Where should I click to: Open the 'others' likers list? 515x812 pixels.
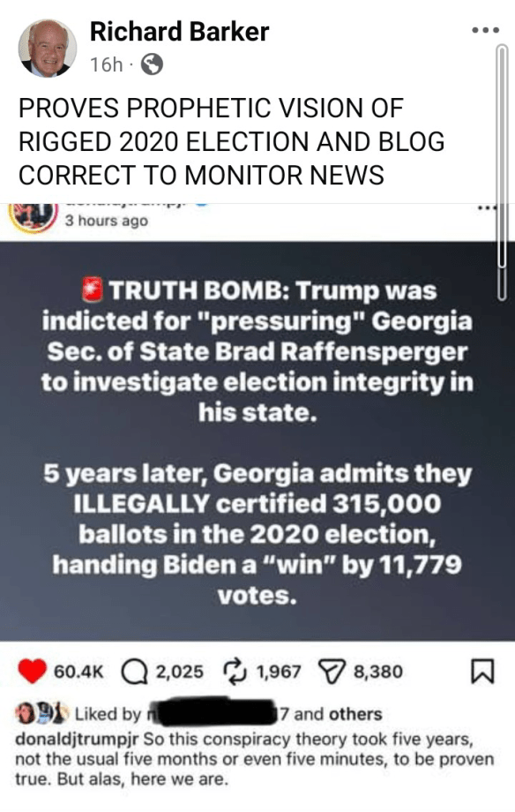(355, 714)
